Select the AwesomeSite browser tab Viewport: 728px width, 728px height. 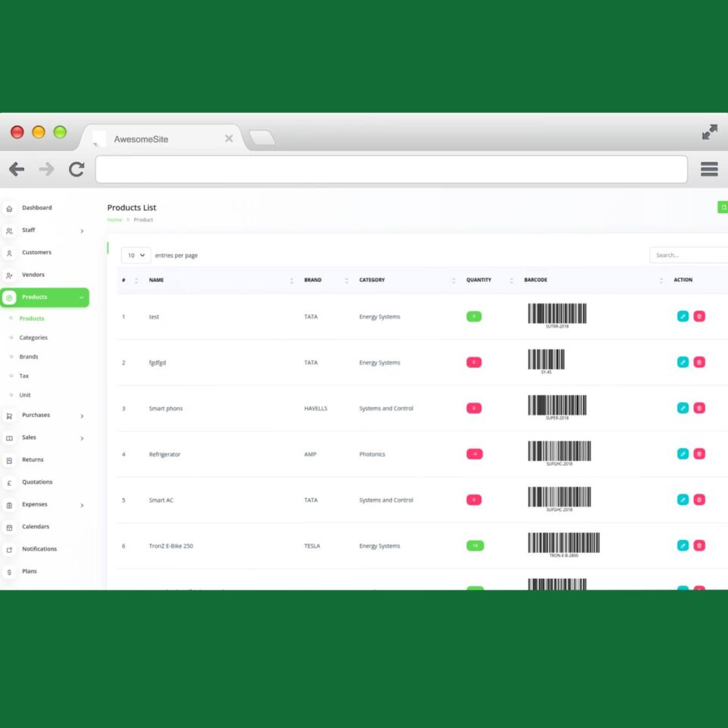[162, 139]
